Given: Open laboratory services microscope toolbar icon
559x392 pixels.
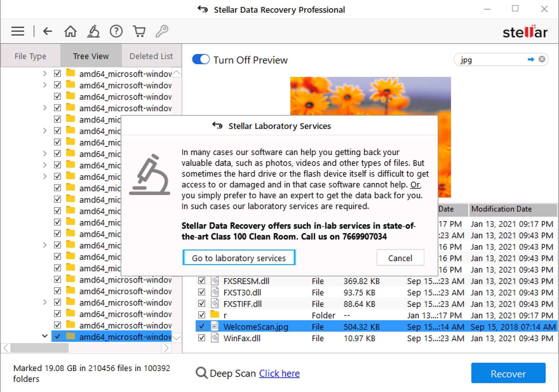Looking at the screenshot, I should pyautogui.click(x=93, y=31).
